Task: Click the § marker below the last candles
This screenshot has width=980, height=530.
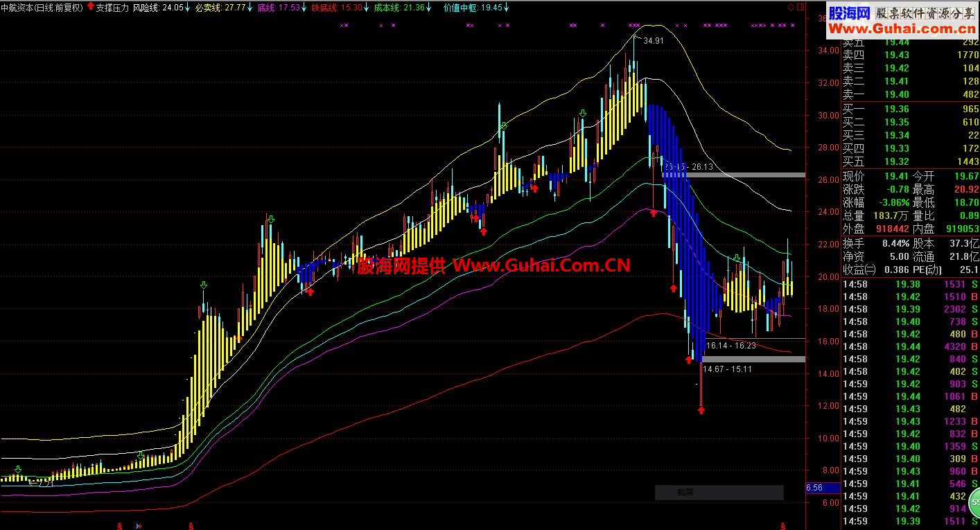Action: click(784, 526)
